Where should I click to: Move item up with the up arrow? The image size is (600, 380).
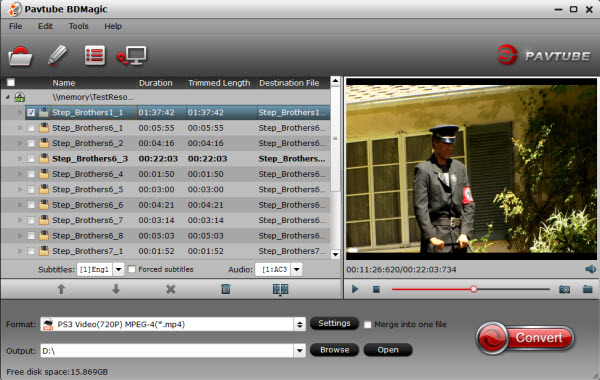click(x=61, y=289)
